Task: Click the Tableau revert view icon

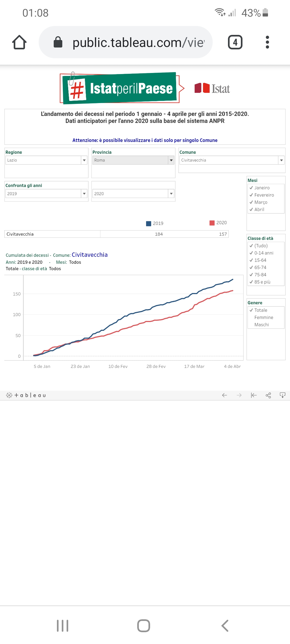Action: coord(253,395)
